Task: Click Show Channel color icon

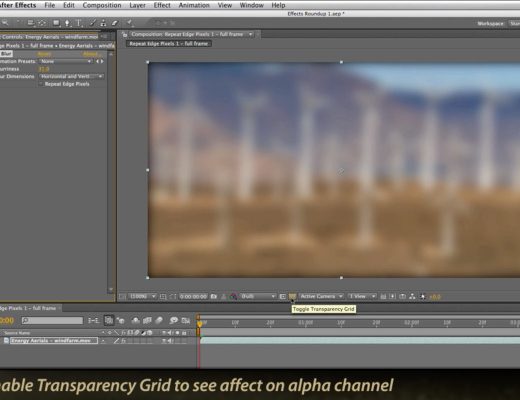Action: pos(233,296)
